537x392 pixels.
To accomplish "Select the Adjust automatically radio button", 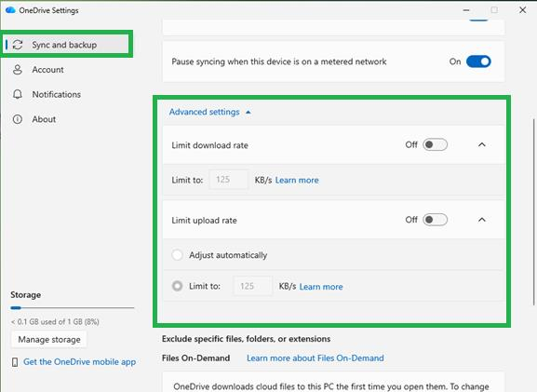I will pos(177,255).
